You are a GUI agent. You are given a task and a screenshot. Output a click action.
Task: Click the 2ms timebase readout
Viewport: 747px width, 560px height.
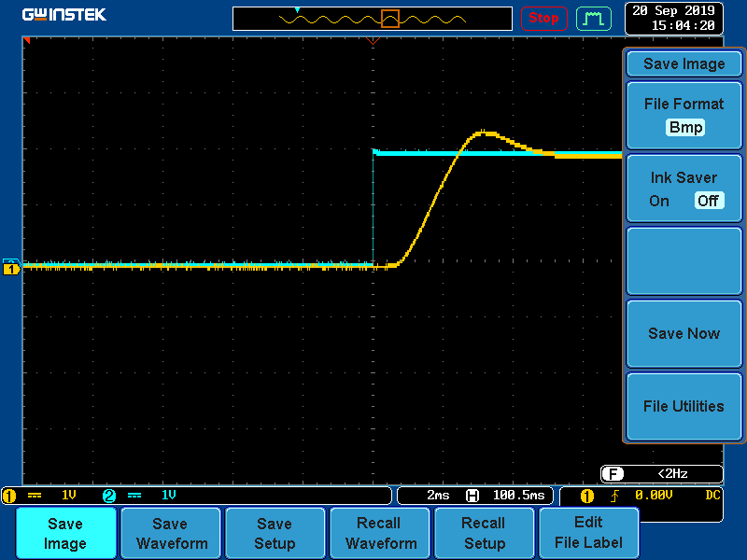click(x=438, y=496)
